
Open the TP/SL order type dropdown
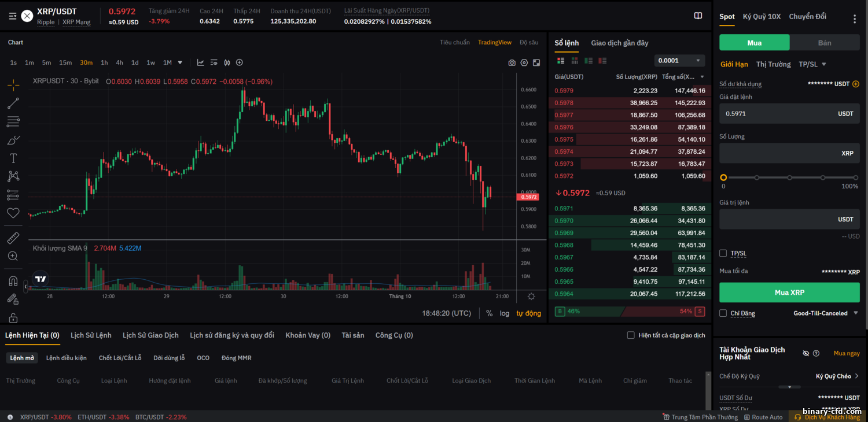pyautogui.click(x=812, y=64)
